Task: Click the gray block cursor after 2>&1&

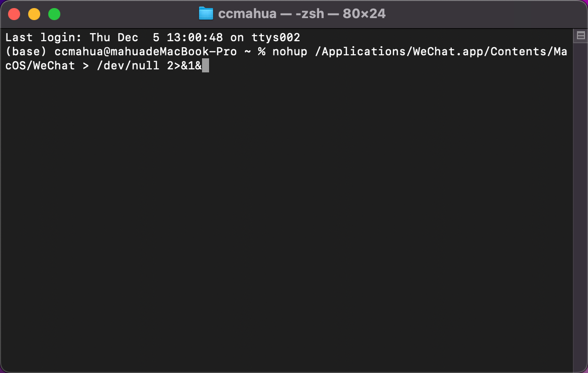Action: 206,66
